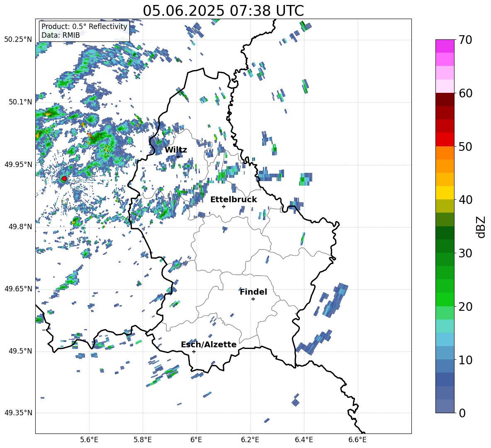491x448 pixels.
Task: Click the title 05.06.2025 07:38 UTC
Action: tap(223, 11)
